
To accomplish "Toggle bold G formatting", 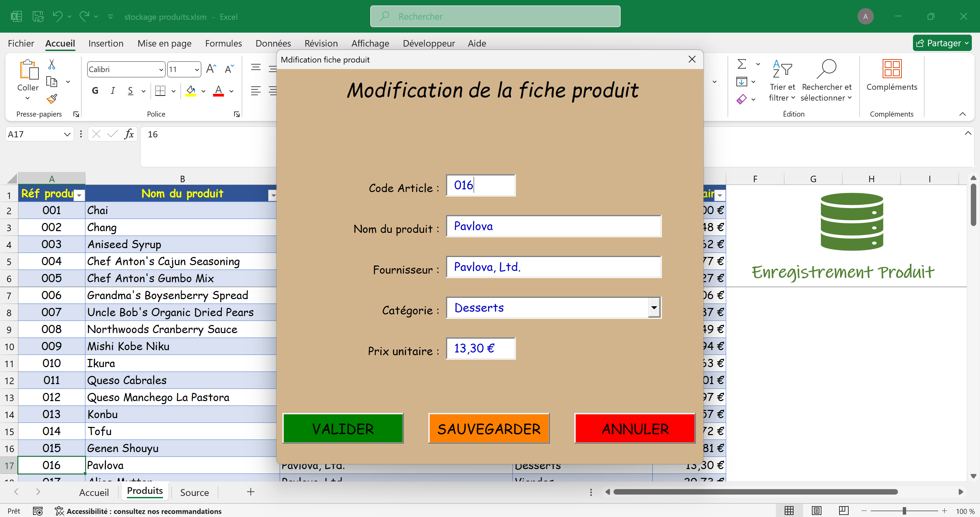I will point(95,91).
